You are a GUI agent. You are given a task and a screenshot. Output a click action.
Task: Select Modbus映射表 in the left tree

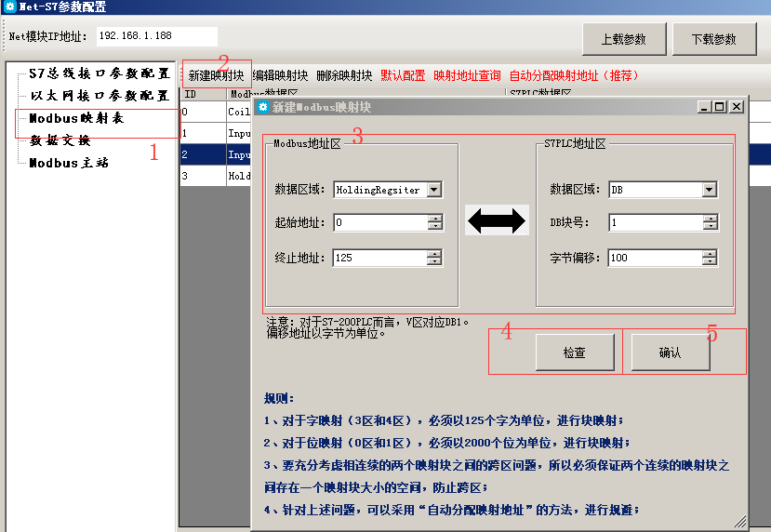(x=76, y=118)
